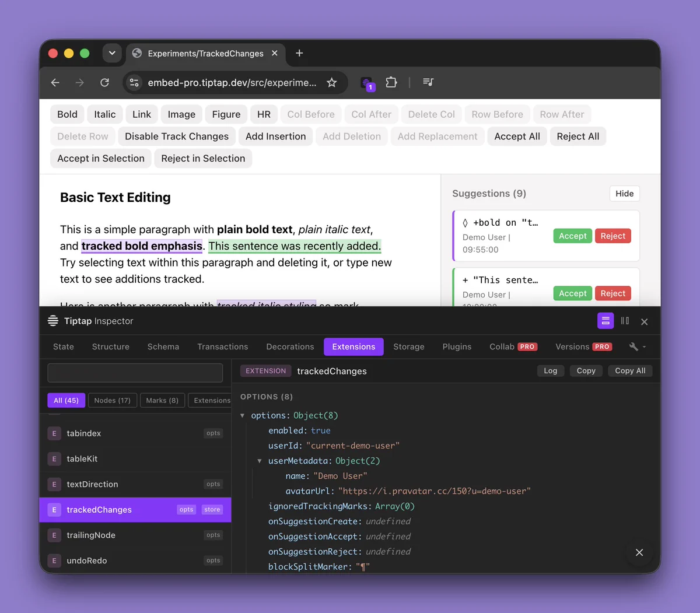Click Add Insertion
This screenshot has height=613, width=700.
pyautogui.click(x=275, y=136)
